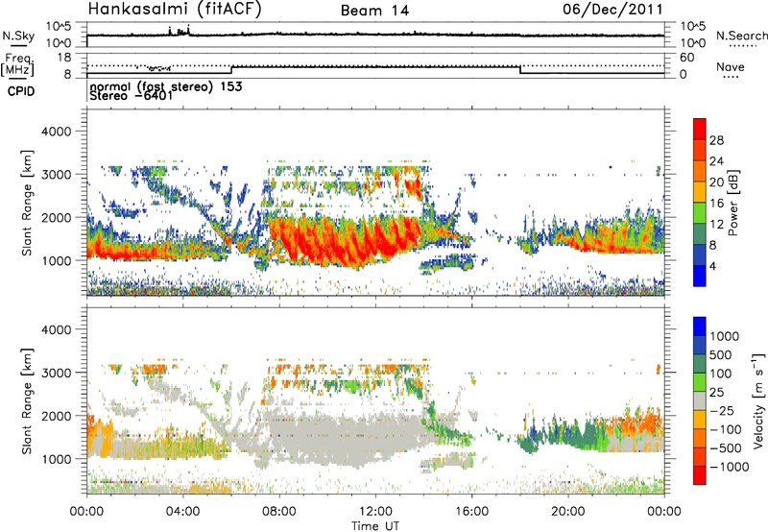
Task: Click the date '06/Dec/2011'
Action: click(612, 10)
